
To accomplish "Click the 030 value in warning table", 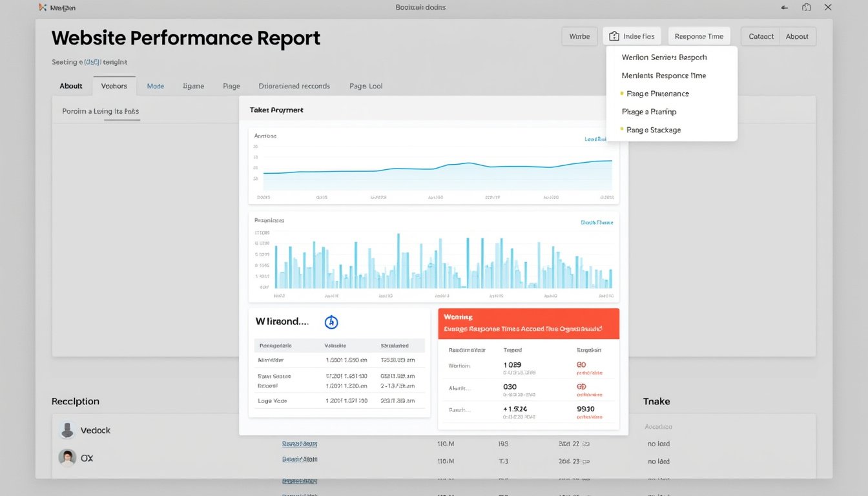I will (x=510, y=387).
